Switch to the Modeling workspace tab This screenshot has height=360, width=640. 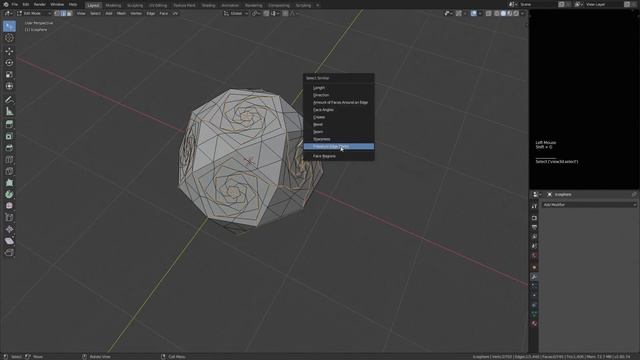[x=113, y=5]
